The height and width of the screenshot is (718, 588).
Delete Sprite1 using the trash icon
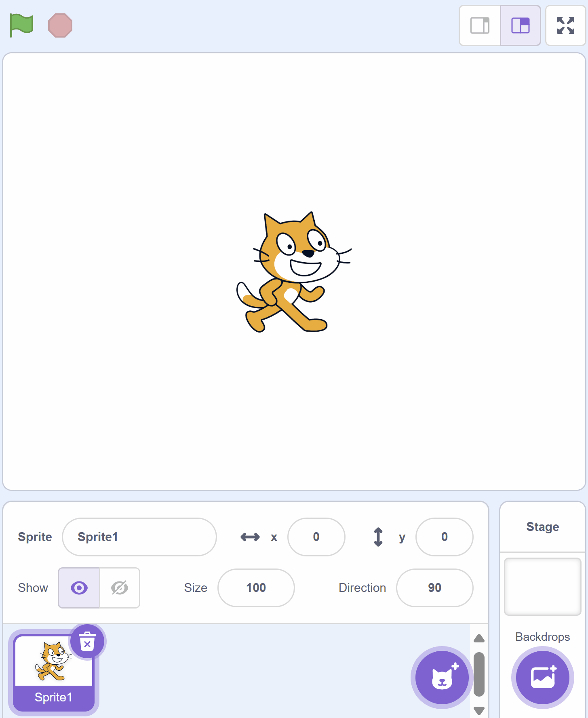click(87, 642)
